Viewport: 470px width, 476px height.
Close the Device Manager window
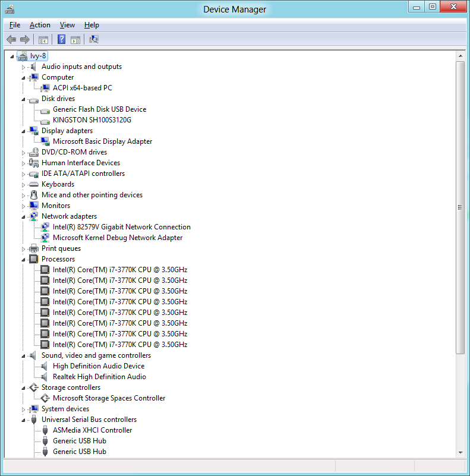click(453, 7)
